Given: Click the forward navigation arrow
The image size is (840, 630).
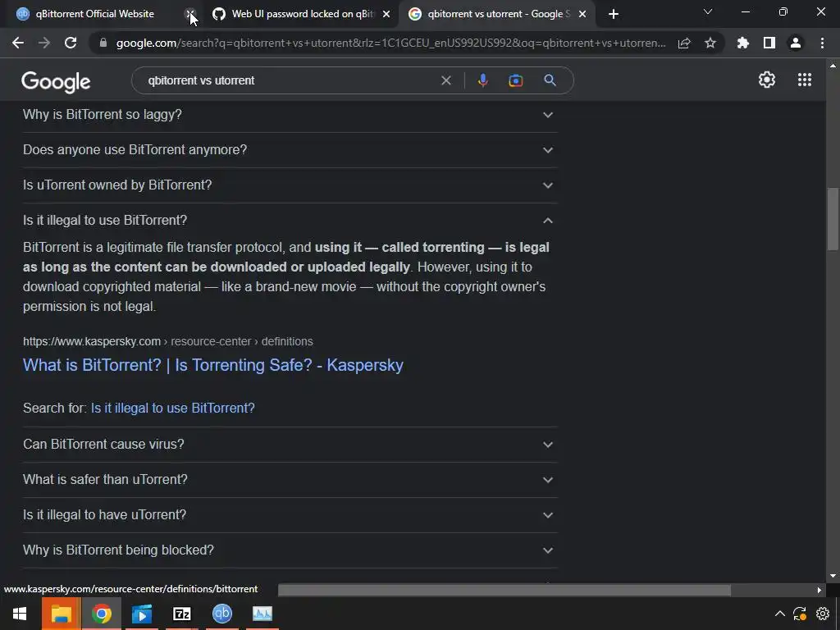Looking at the screenshot, I should [44, 43].
